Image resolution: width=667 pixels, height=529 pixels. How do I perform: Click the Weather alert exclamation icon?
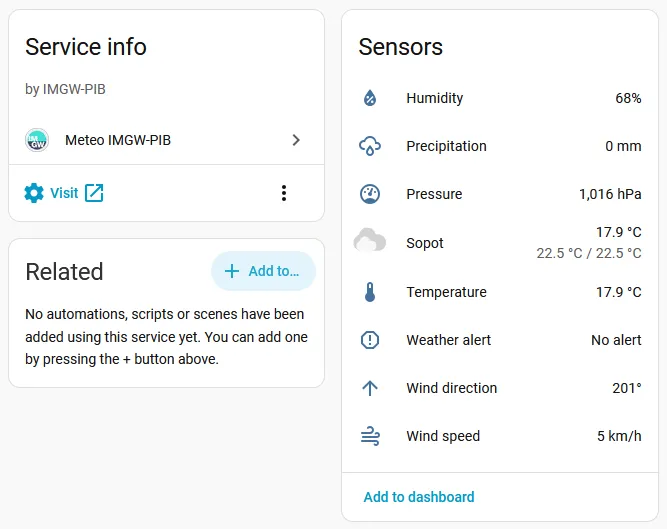370,340
